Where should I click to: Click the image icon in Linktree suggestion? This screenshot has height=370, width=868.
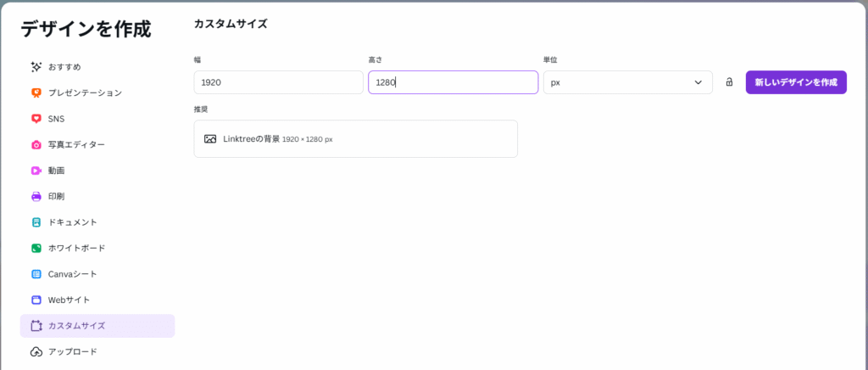tap(210, 139)
